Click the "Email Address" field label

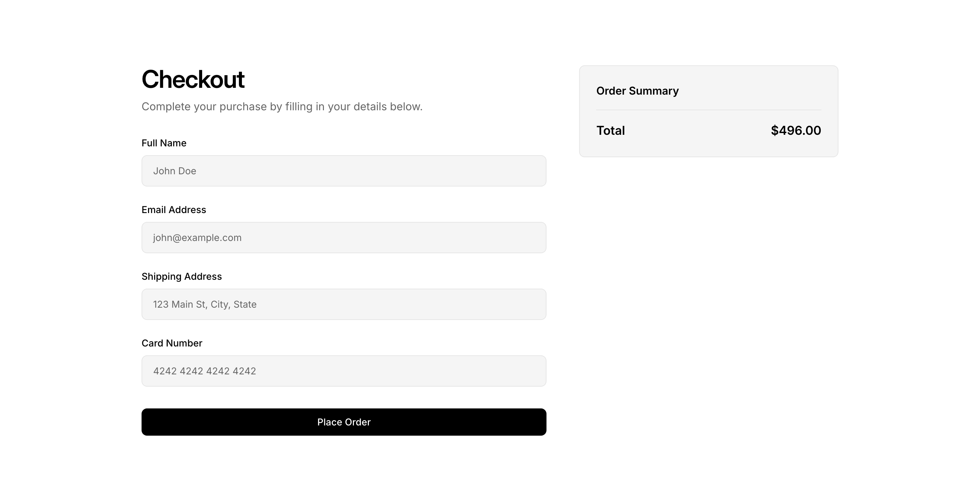(x=174, y=210)
